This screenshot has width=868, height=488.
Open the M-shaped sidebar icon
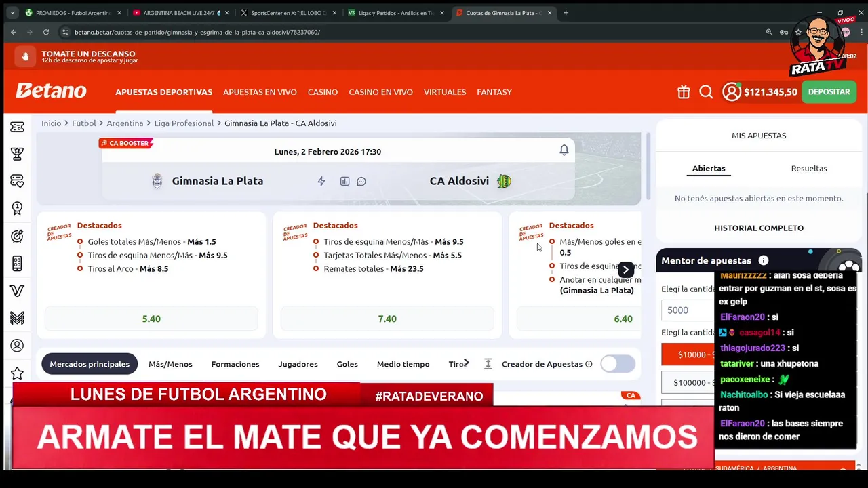pyautogui.click(x=17, y=318)
